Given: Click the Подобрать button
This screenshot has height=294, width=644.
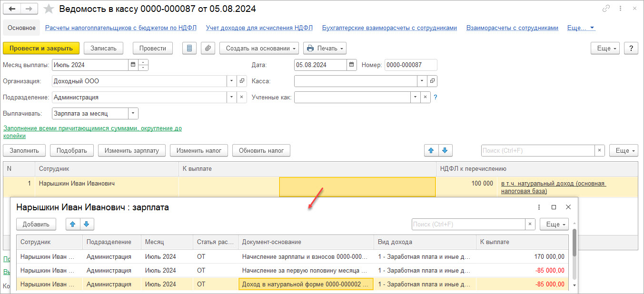Looking at the screenshot, I should (x=72, y=150).
